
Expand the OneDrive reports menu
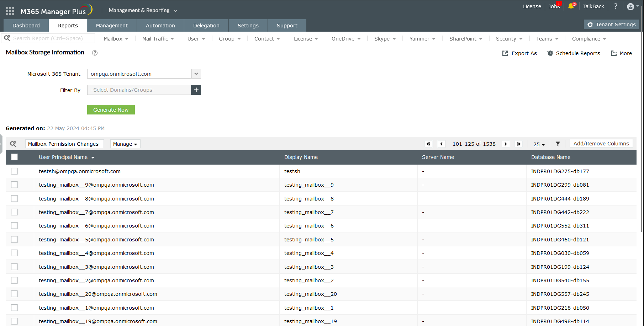(346, 39)
